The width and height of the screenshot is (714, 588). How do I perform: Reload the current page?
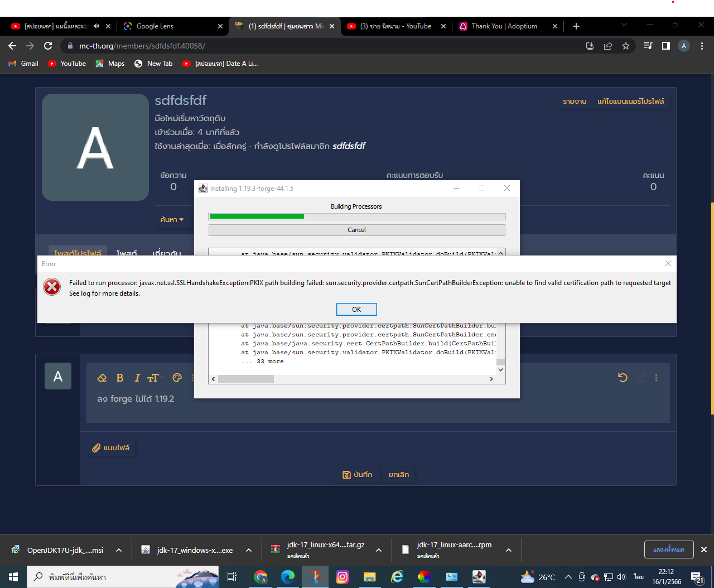(48, 46)
